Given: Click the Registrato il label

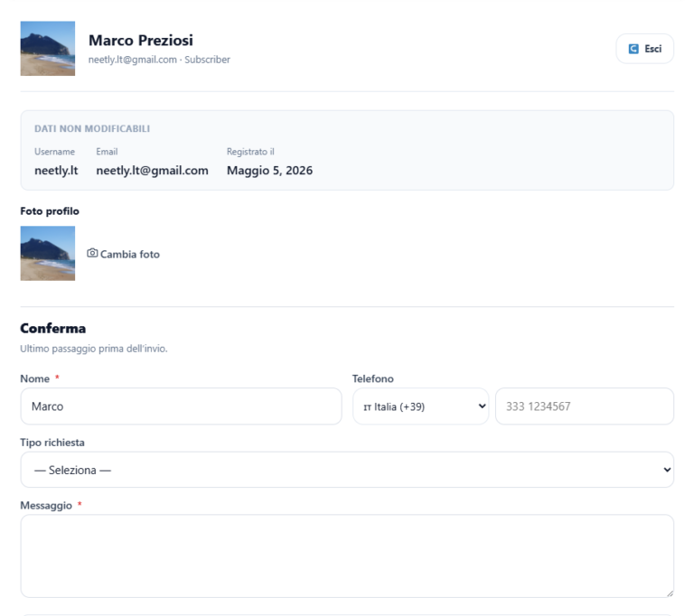Looking at the screenshot, I should coord(250,152).
